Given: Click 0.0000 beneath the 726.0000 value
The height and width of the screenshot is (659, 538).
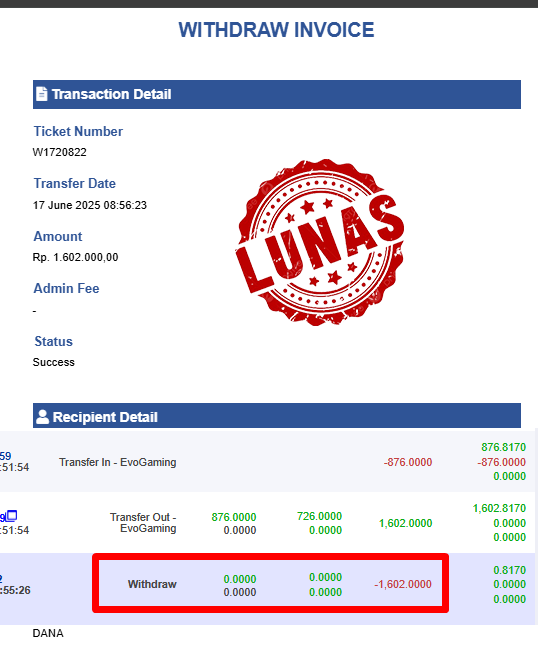Looking at the screenshot, I should point(325,530).
